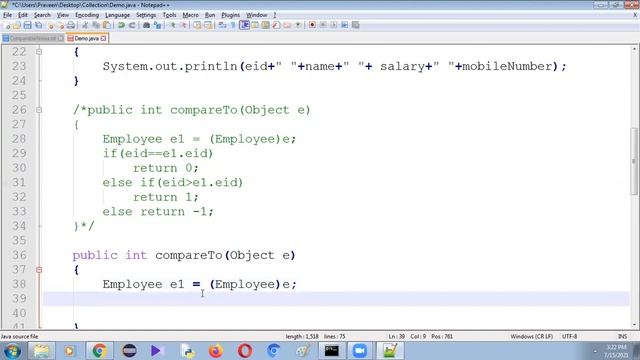Open Replace dialog from the toolbar icon

point(157,25)
